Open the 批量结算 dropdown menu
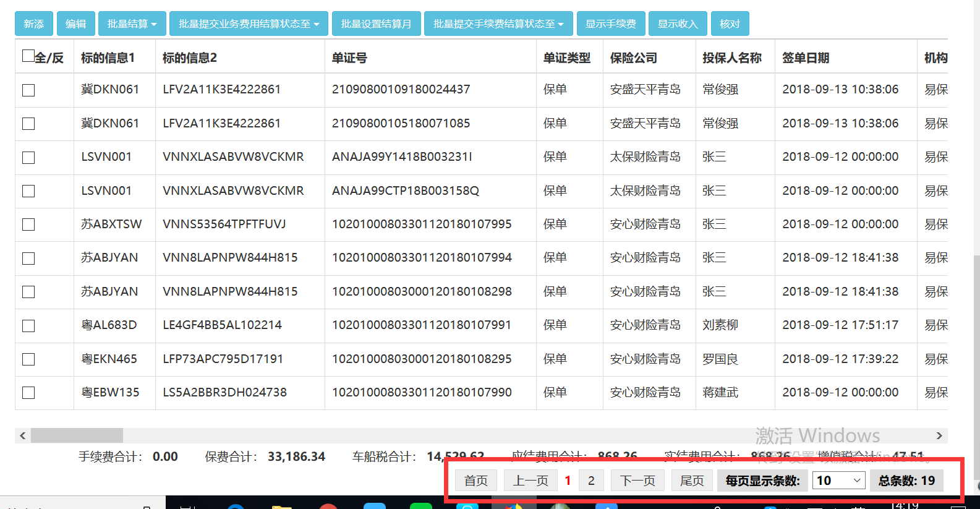Screen dimensions: 980x509 pos(132,24)
